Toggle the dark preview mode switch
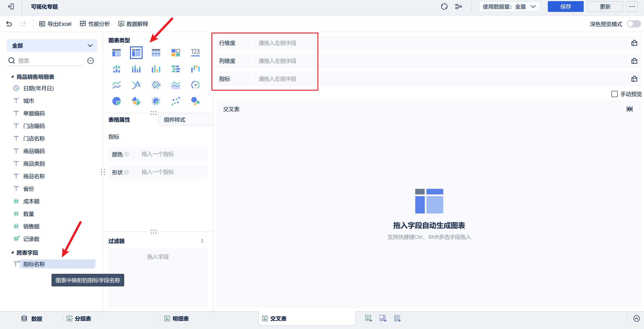Viewport: 644px width, 329px height. point(633,24)
